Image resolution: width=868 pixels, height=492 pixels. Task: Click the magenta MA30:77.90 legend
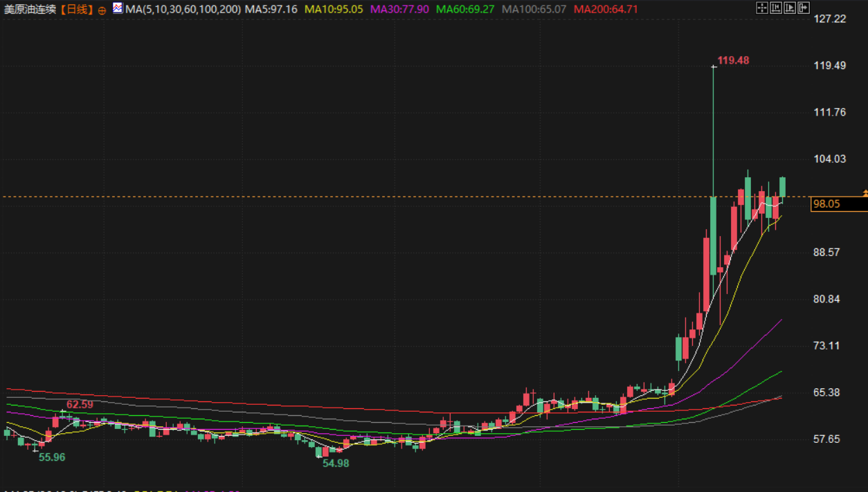click(399, 10)
